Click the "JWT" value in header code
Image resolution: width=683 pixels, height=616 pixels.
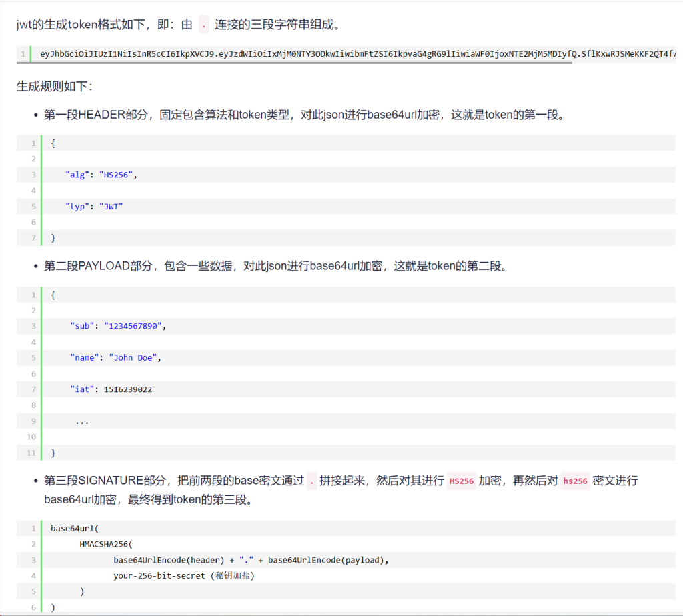111,207
